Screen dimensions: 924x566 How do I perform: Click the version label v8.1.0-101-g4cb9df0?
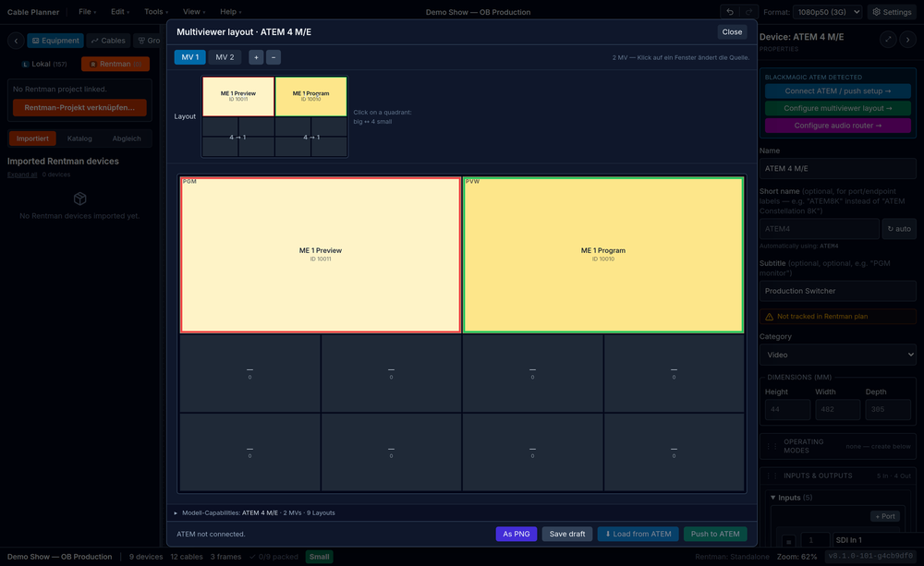tap(870, 556)
